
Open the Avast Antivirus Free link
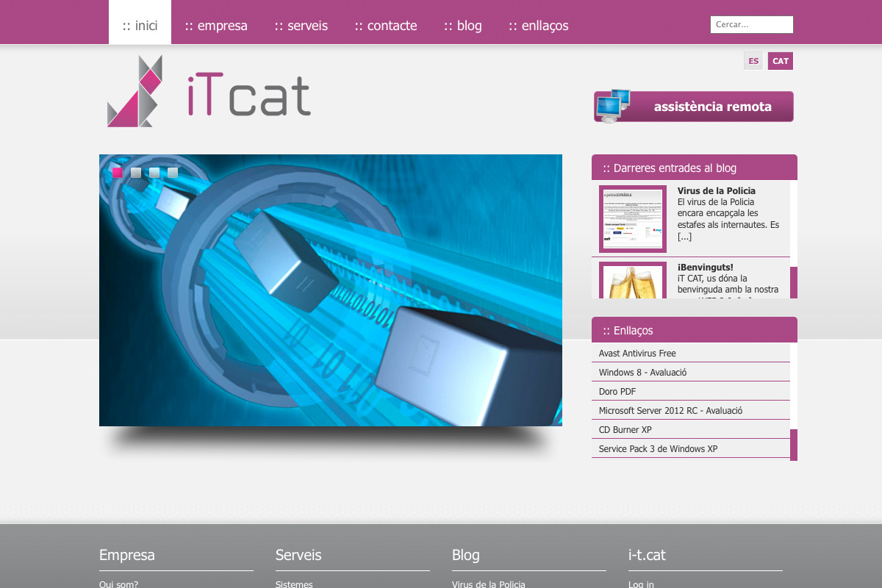point(637,354)
